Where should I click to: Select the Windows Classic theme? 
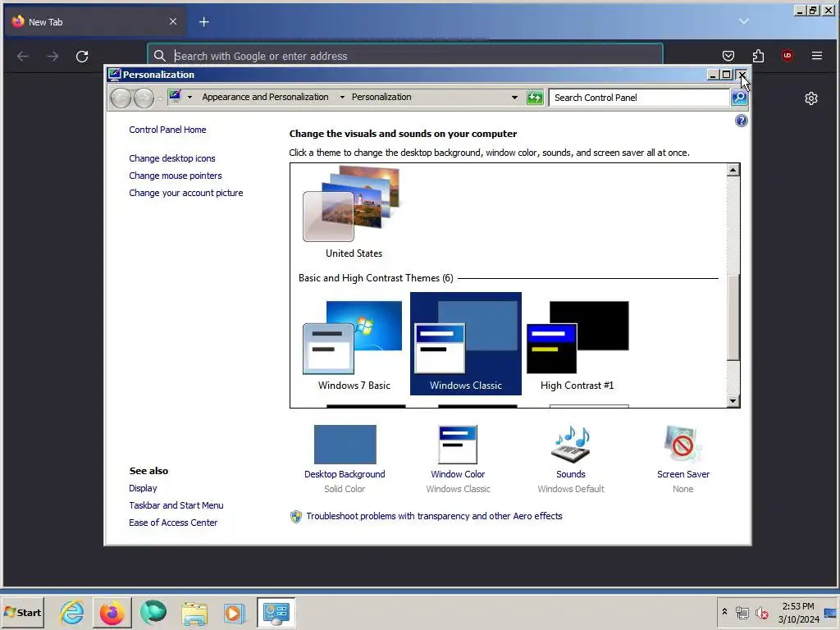pos(466,344)
